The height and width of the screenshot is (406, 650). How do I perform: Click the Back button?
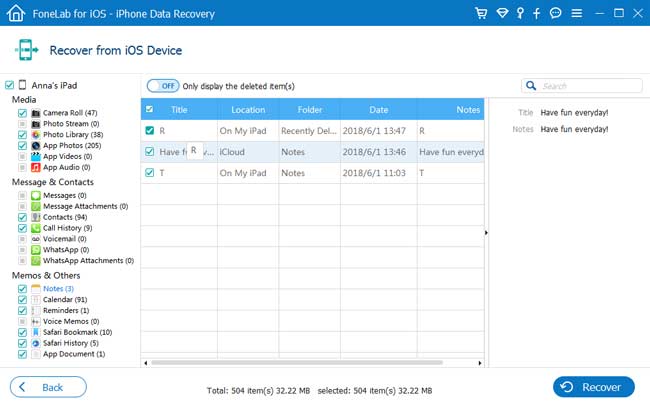[48, 387]
